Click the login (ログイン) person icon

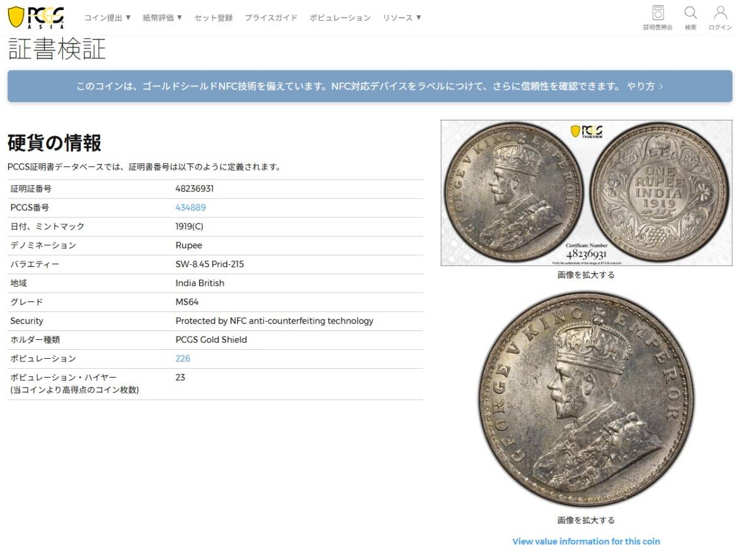pyautogui.click(x=720, y=13)
